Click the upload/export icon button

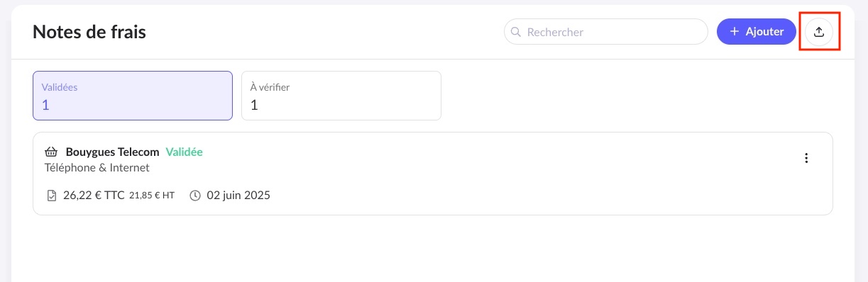819,32
